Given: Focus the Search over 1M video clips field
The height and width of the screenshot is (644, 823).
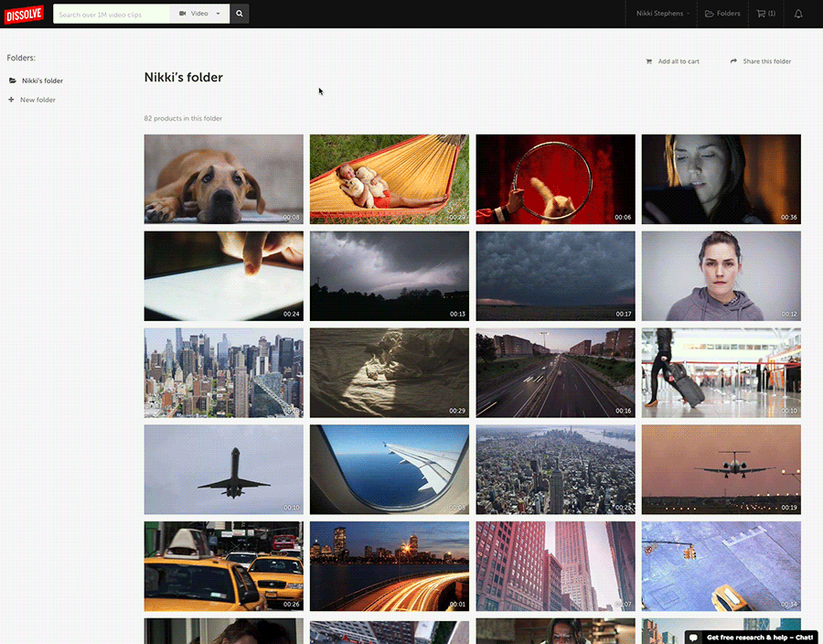Looking at the screenshot, I should pos(112,14).
